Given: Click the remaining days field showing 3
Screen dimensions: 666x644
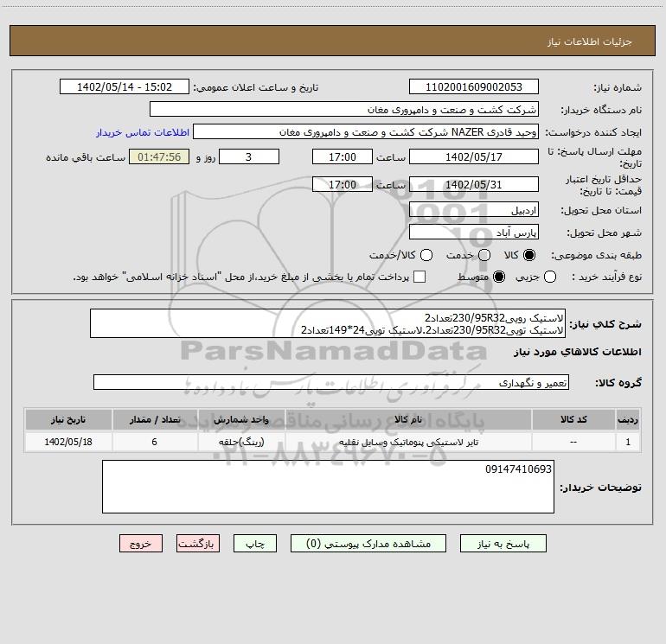Looking at the screenshot, I should coord(249,156).
